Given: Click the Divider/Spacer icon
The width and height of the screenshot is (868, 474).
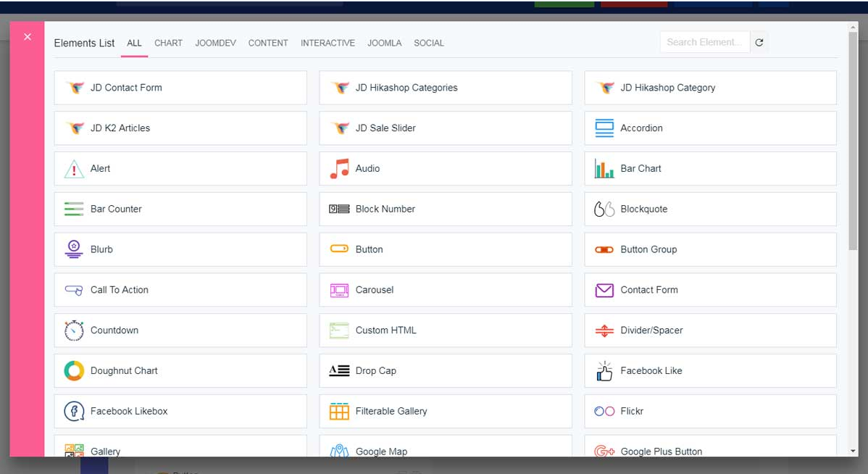Looking at the screenshot, I should pos(604,330).
